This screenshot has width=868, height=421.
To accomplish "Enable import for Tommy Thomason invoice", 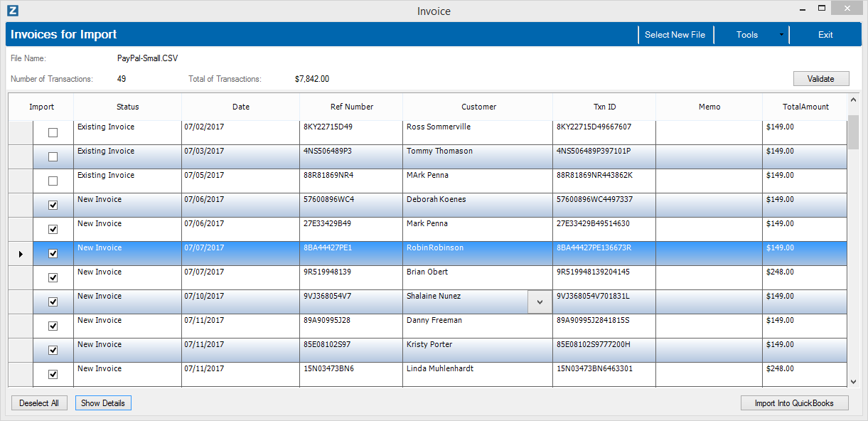I will tap(53, 157).
